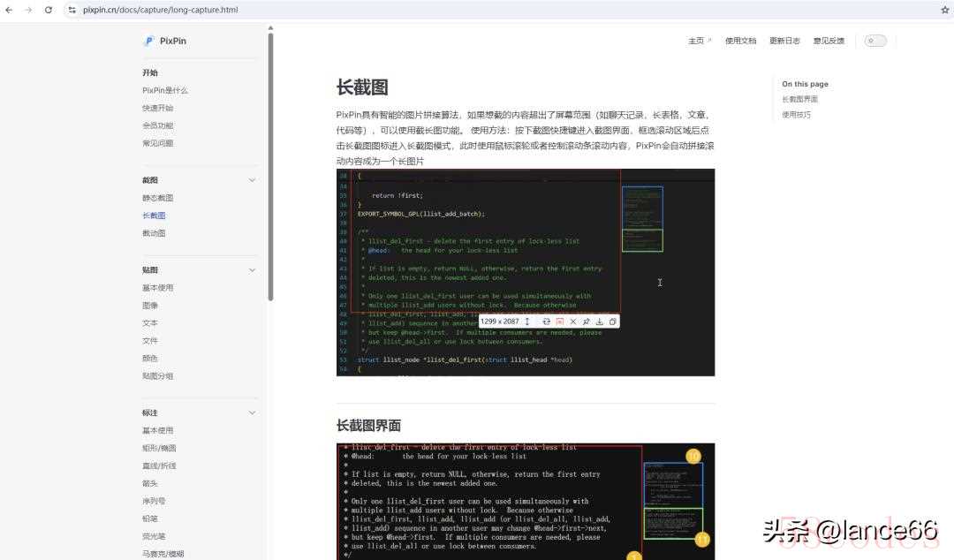The image size is (954, 560).
Task: Collapse the 贴图 sidebar section
Action: (x=252, y=270)
